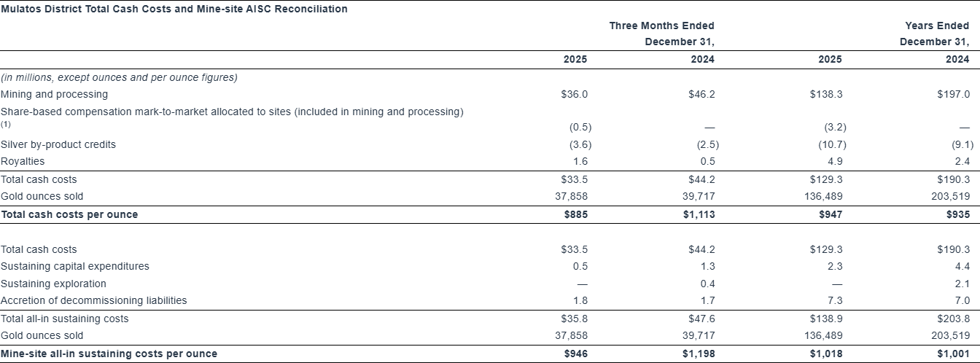Click the "Royalties" row label

click(x=23, y=161)
